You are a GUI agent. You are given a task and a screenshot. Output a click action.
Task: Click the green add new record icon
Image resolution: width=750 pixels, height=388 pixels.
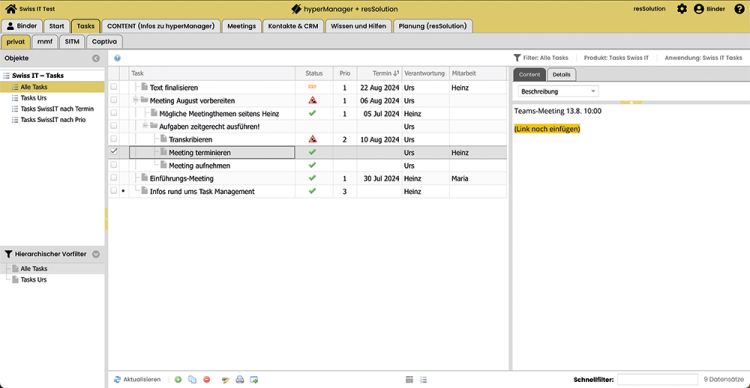pos(178,379)
